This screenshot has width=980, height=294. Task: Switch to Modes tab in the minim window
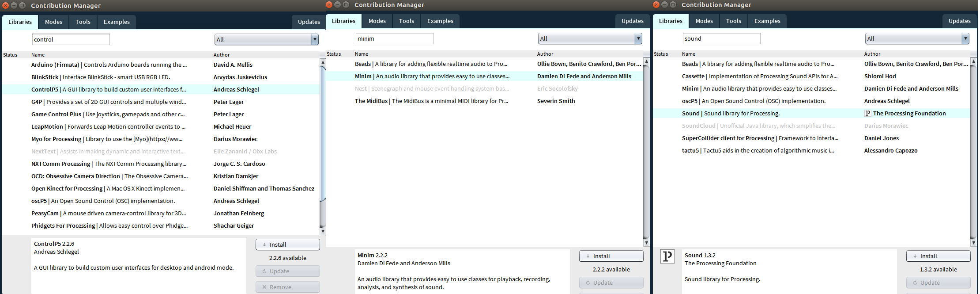coord(377,21)
